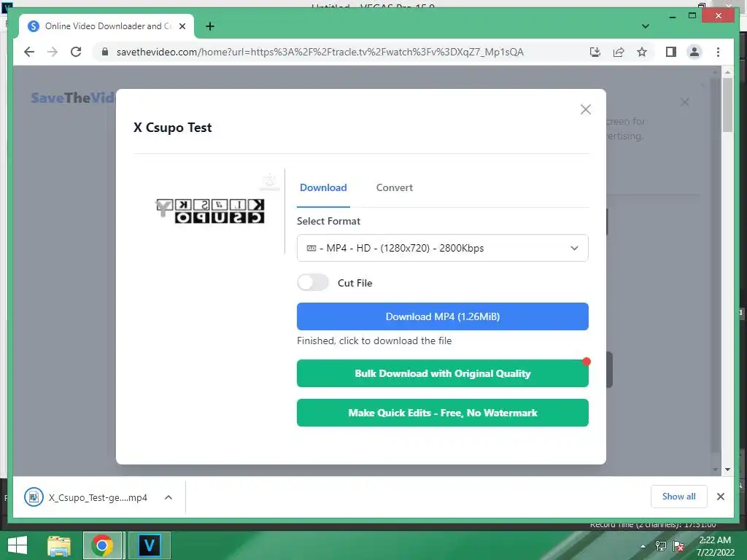Expand download item options chevron
The height and width of the screenshot is (560, 747).
pos(169,497)
